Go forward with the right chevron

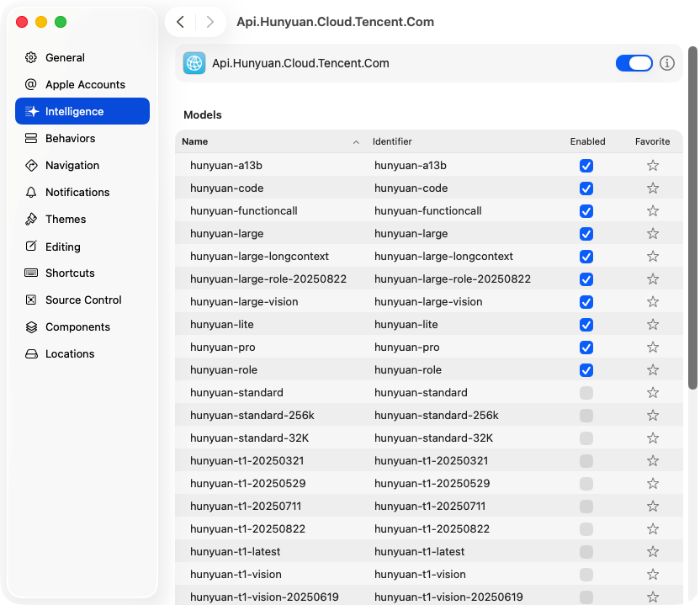pos(210,22)
